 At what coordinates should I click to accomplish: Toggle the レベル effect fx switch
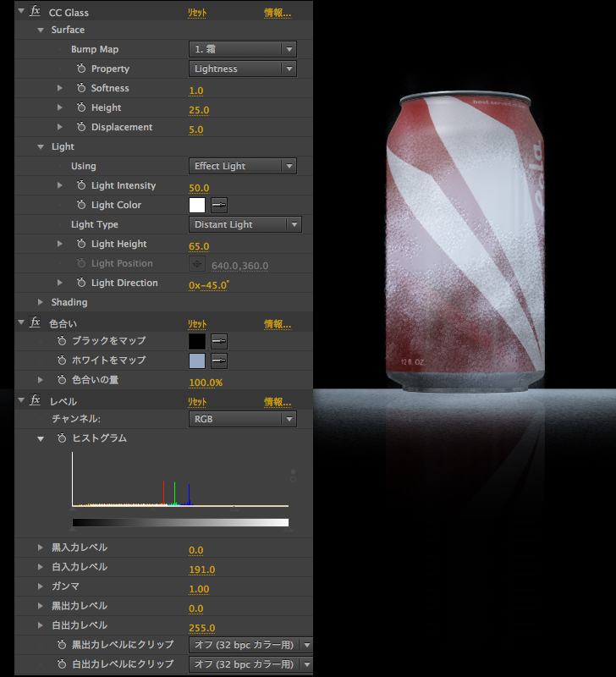click(x=35, y=400)
